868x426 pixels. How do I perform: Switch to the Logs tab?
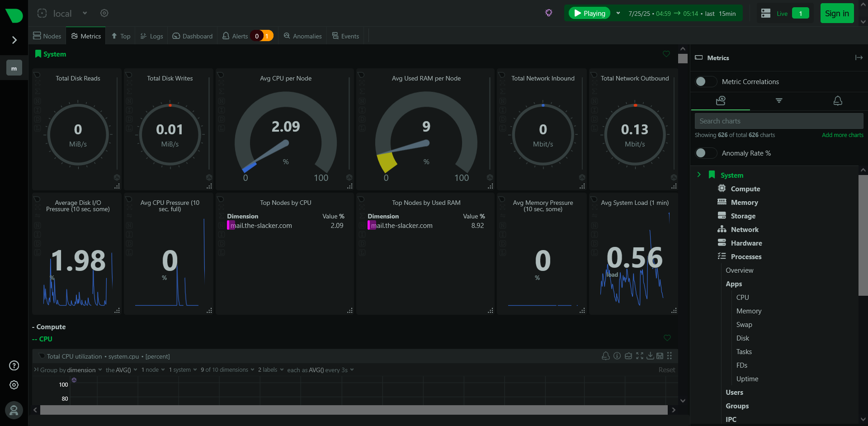[x=151, y=36]
